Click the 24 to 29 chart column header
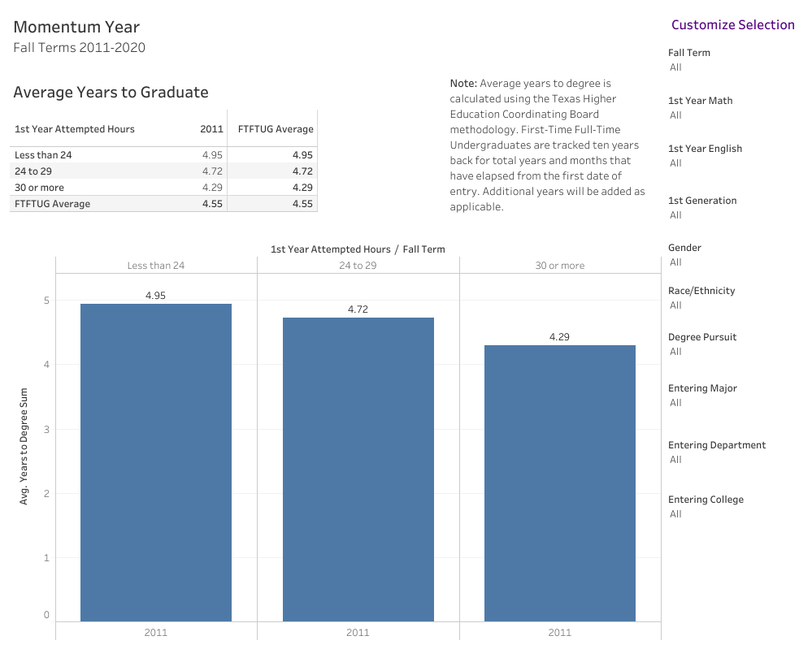The height and width of the screenshot is (649, 812). [358, 266]
